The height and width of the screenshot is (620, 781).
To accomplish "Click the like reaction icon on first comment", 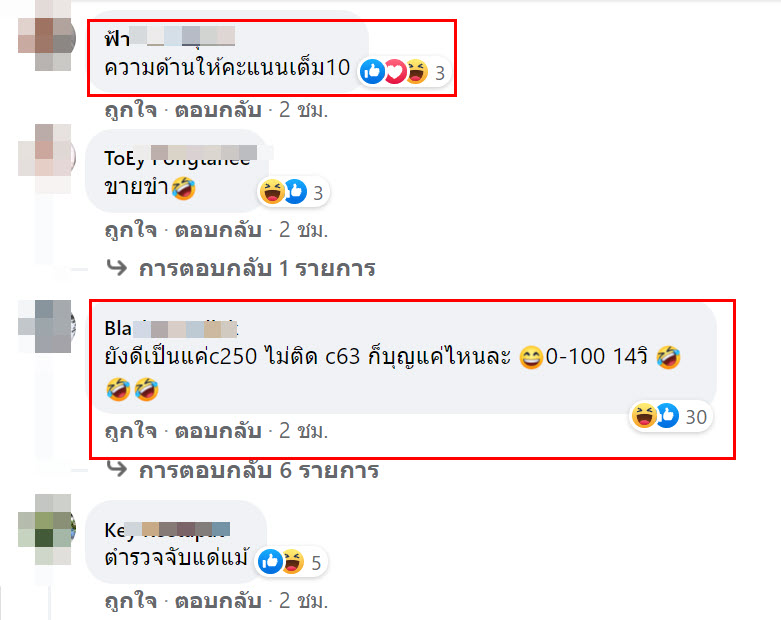I will click(373, 72).
